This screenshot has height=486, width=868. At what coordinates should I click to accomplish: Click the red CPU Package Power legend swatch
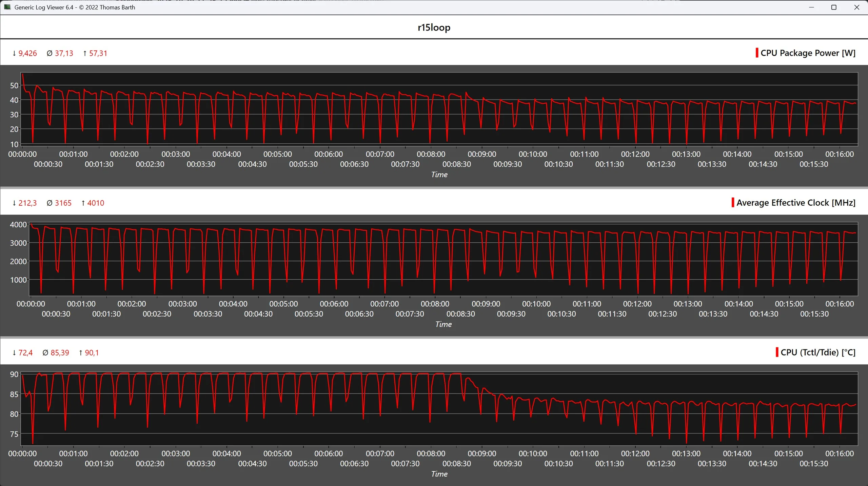[757, 53]
